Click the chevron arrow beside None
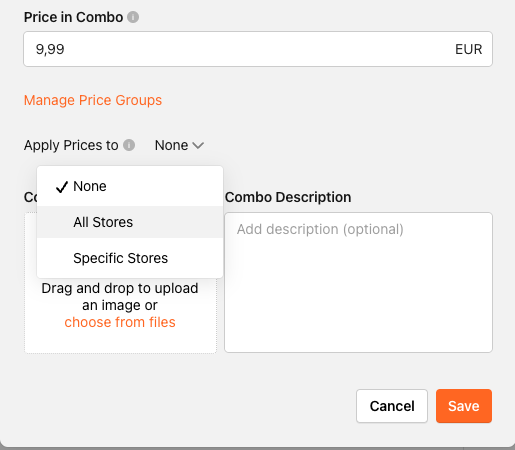The height and width of the screenshot is (450, 515). [198, 146]
